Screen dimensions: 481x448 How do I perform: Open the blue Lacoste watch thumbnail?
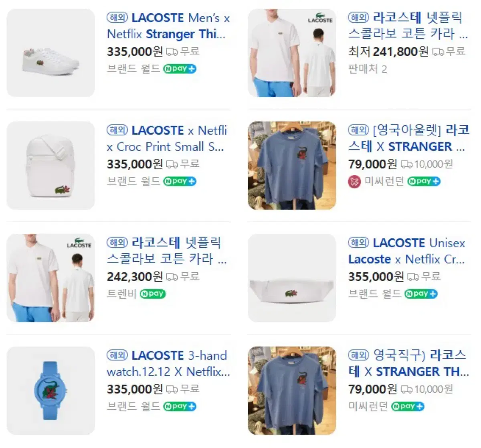pos(51,391)
